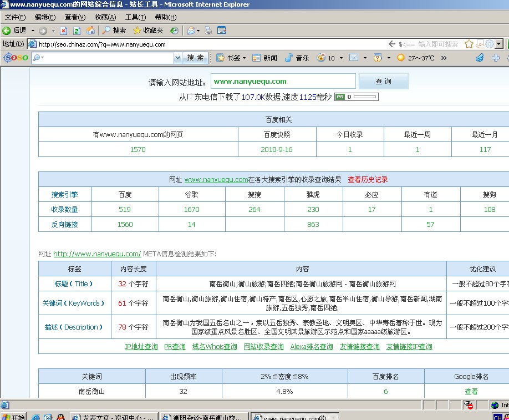The width and height of the screenshot is (509, 420).
Task: Click the SOSO logo icon
Action: click(16, 58)
